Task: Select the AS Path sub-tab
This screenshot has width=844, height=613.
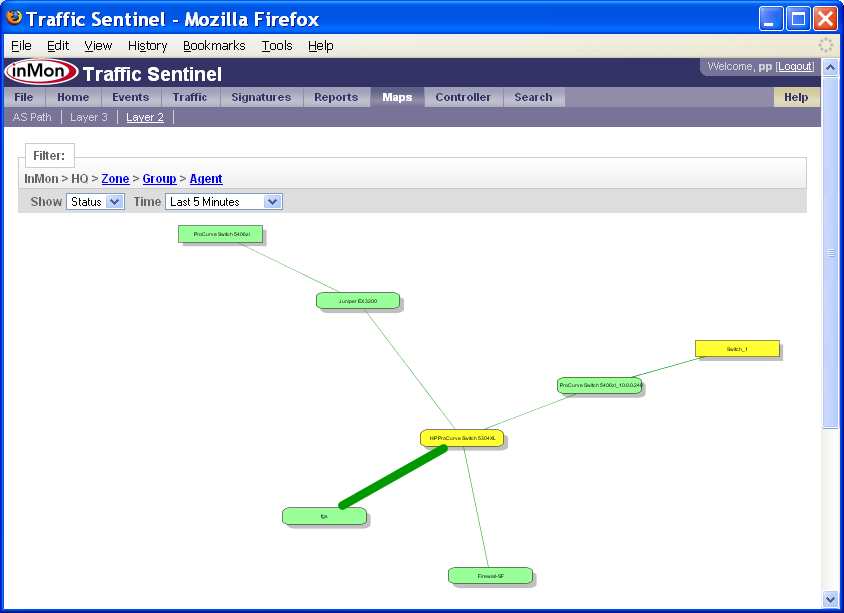Action: coord(32,117)
